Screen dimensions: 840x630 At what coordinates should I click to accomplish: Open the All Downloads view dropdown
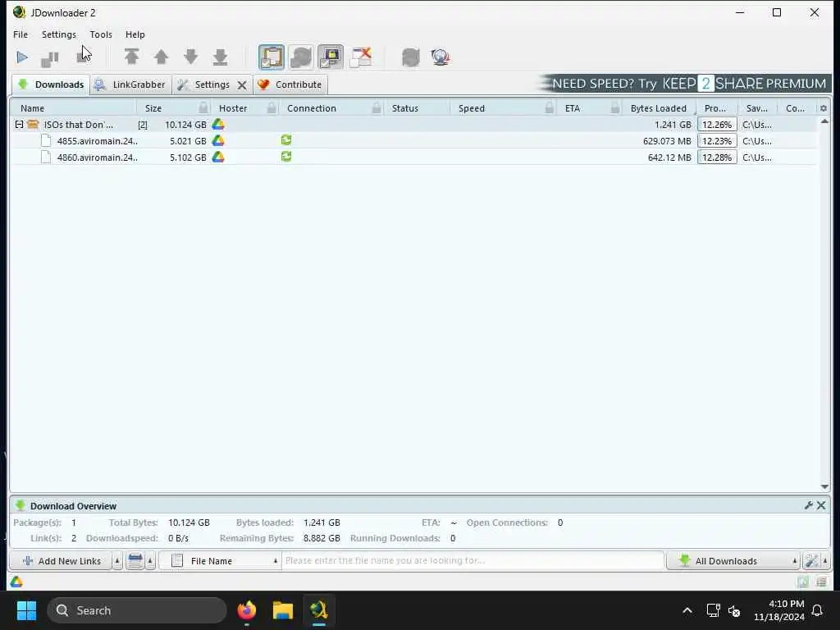733,561
